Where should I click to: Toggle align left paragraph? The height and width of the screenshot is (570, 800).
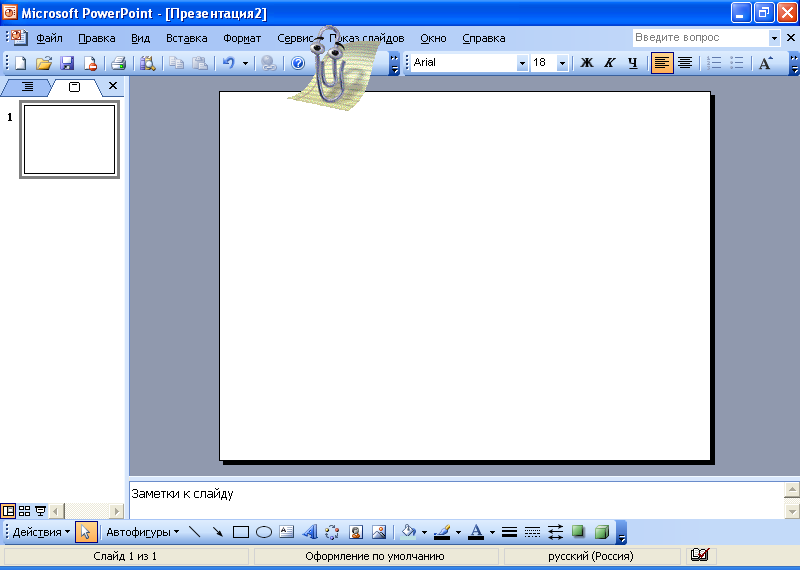(662, 63)
